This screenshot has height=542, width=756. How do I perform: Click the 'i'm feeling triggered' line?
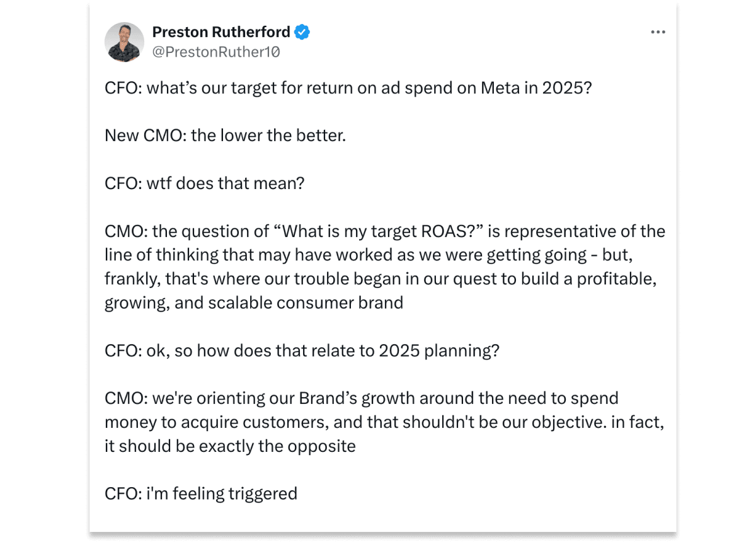pyautogui.click(x=201, y=493)
